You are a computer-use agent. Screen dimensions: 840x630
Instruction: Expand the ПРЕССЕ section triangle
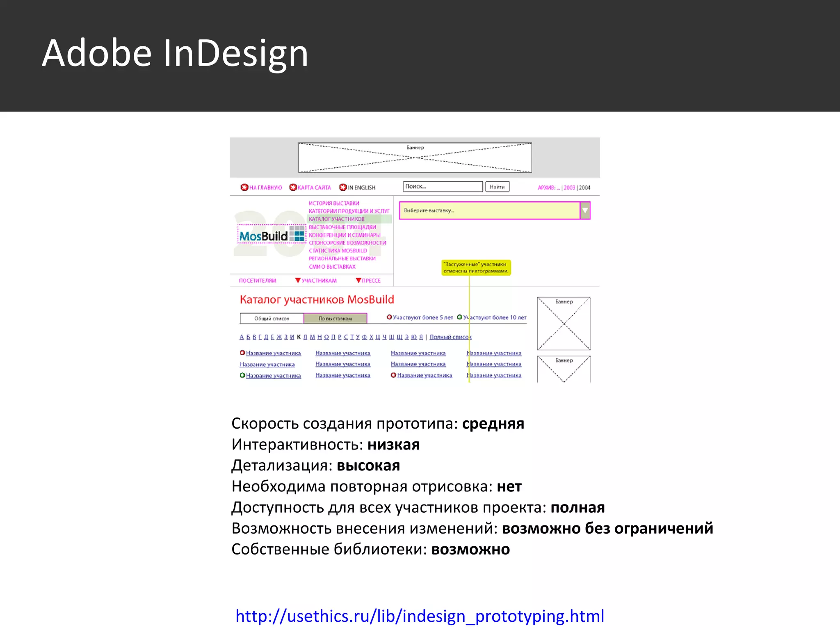358,281
